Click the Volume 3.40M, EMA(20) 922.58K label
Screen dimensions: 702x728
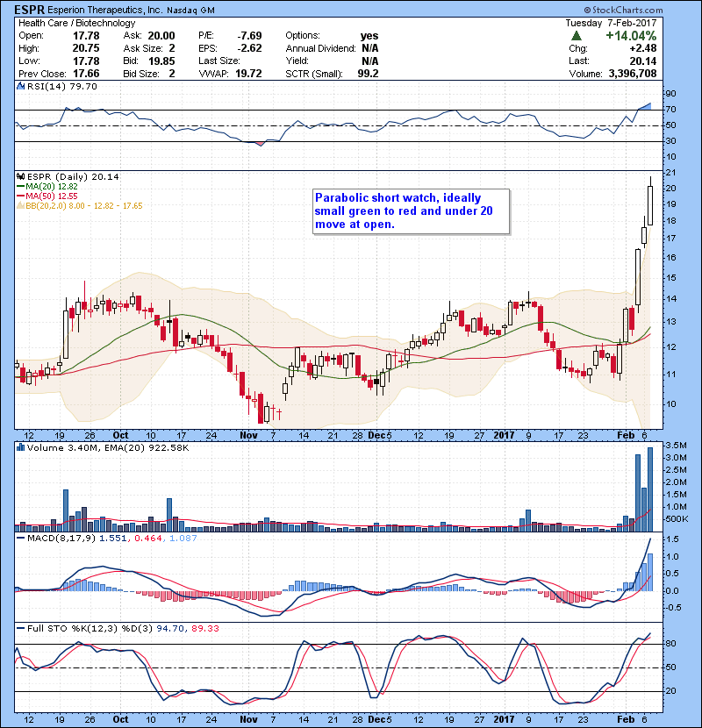tap(108, 447)
